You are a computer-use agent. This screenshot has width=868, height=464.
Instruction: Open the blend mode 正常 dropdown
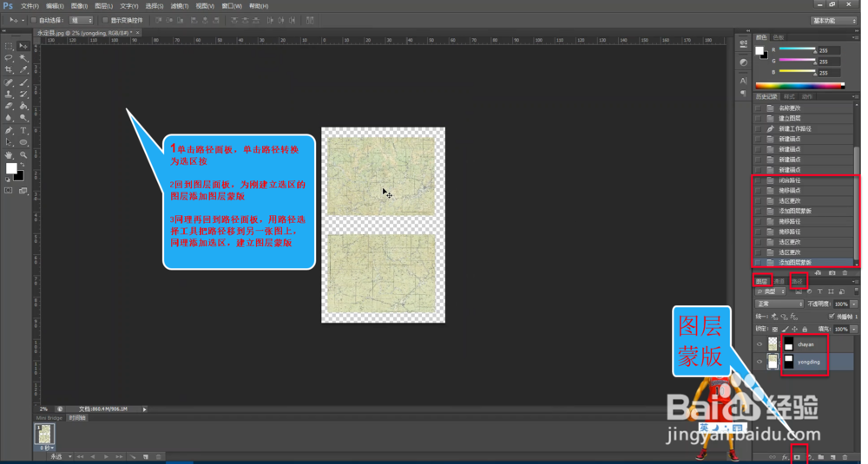[779, 304]
